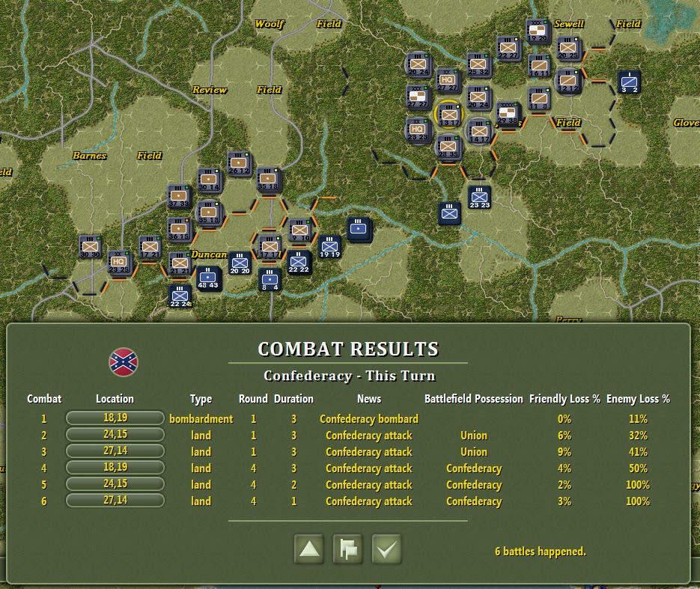Image resolution: width=700 pixels, height=589 pixels.
Task: Select Confederate infantry unit 25 32
Action: pyautogui.click(x=478, y=64)
